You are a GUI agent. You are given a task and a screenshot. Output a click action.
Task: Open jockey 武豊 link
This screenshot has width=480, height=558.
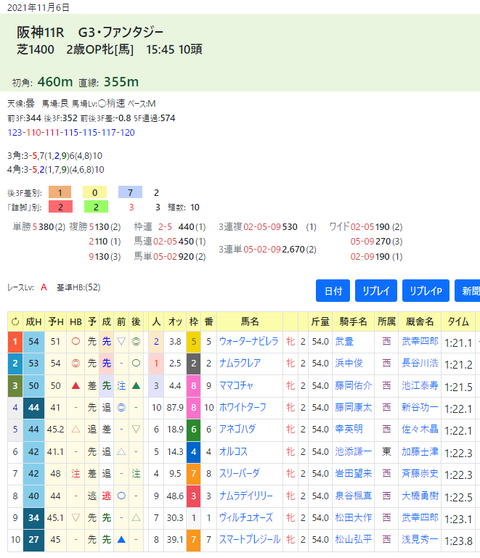(x=344, y=342)
